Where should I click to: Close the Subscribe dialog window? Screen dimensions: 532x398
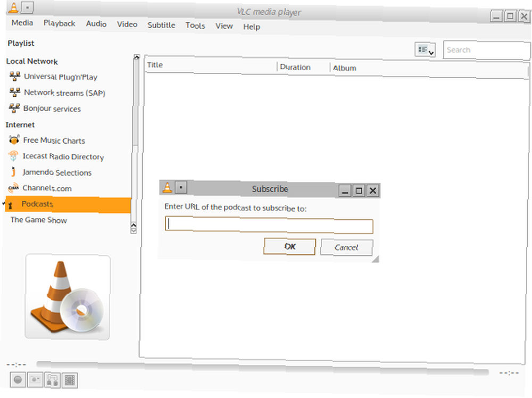pos(373,190)
